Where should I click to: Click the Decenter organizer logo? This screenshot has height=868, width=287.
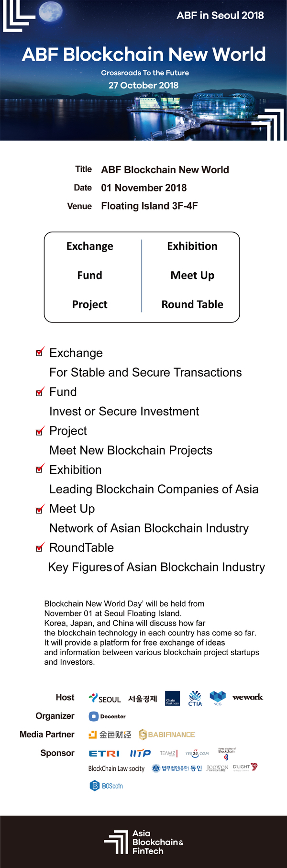(x=107, y=716)
